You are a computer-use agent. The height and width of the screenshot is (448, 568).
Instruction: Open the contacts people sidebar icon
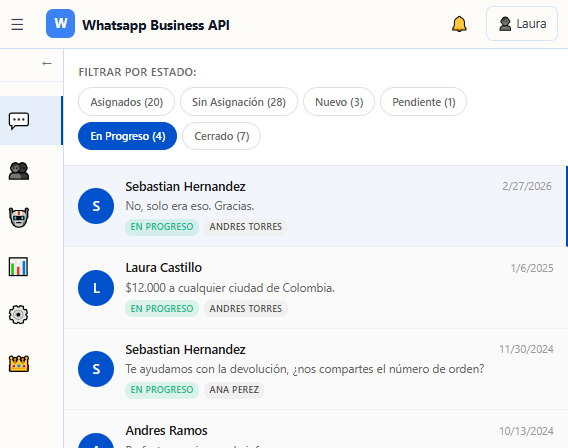pyautogui.click(x=19, y=171)
